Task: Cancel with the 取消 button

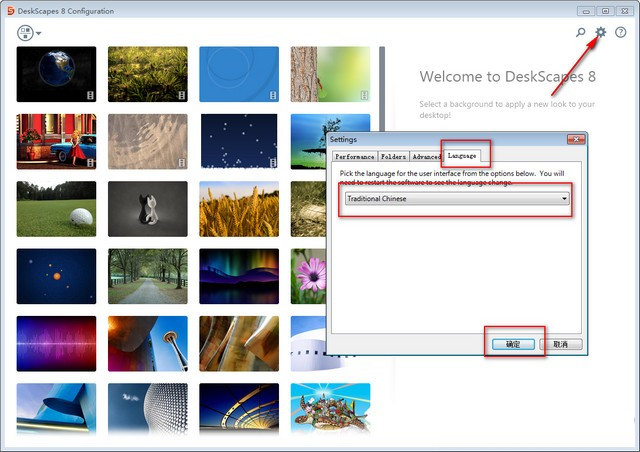Action: tap(560, 343)
